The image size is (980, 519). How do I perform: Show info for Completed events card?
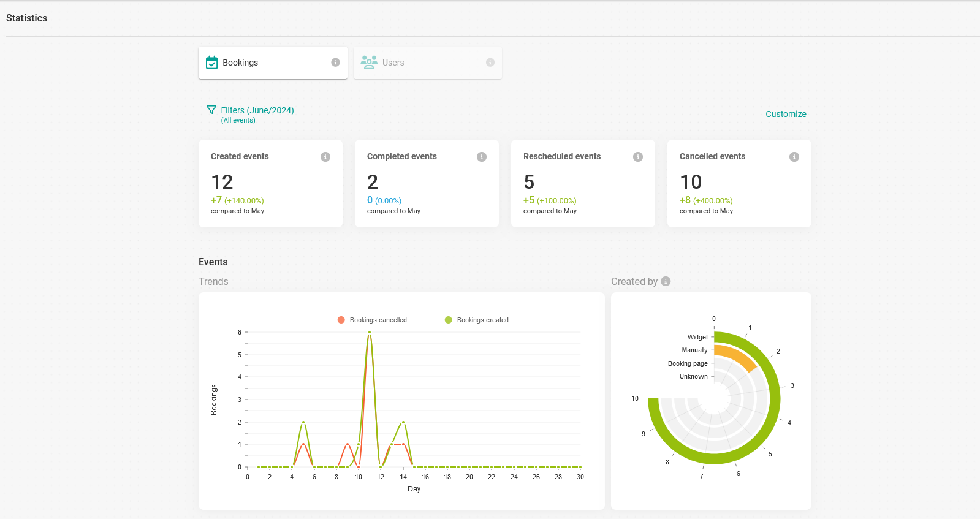coord(482,157)
